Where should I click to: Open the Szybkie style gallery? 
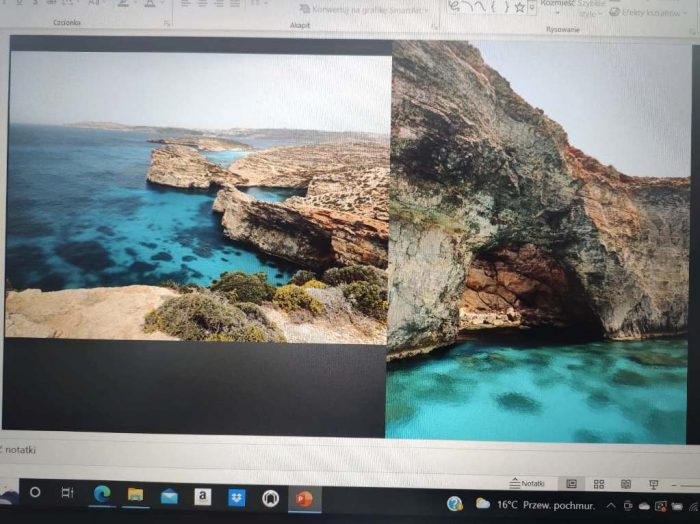(x=590, y=9)
